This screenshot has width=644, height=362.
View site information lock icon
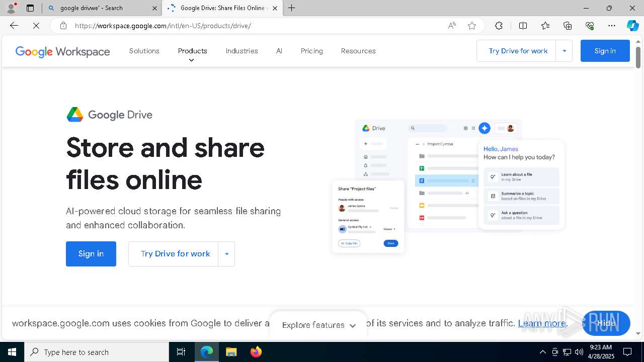(x=63, y=26)
